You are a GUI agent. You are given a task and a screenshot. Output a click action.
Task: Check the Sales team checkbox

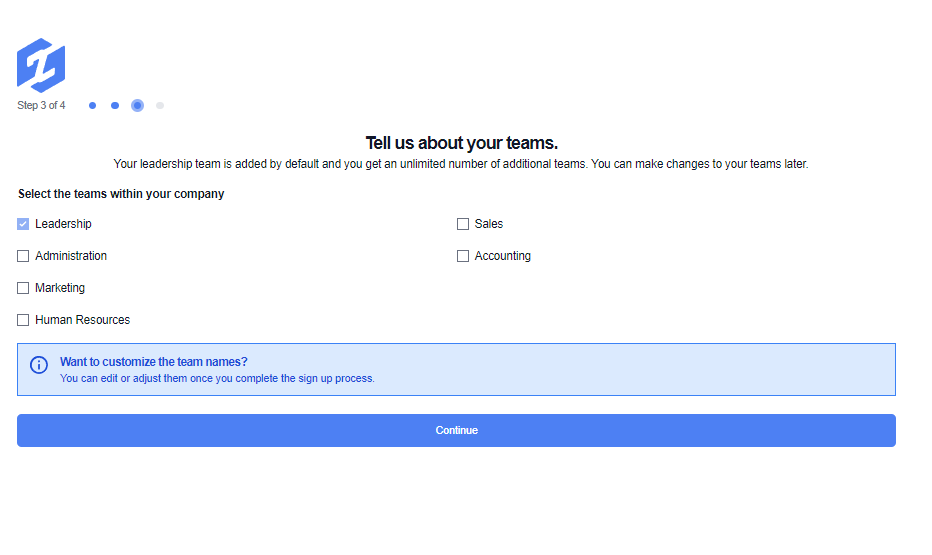463,224
